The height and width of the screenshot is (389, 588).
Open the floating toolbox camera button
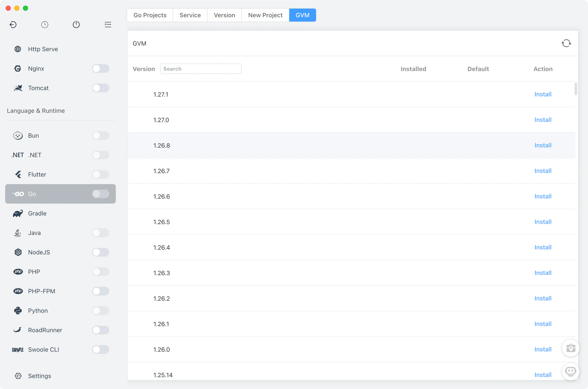[570, 348]
